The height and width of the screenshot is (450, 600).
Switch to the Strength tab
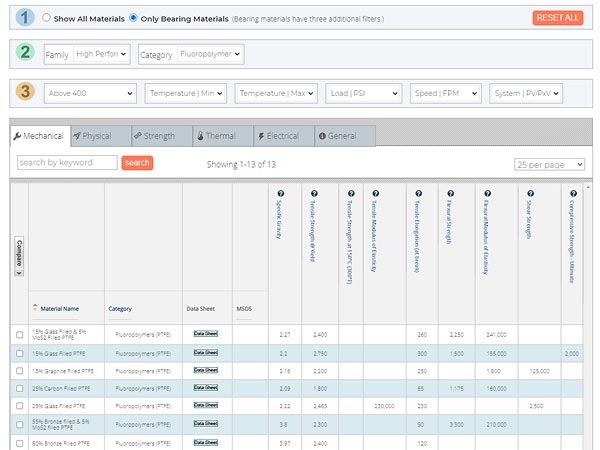162,136
